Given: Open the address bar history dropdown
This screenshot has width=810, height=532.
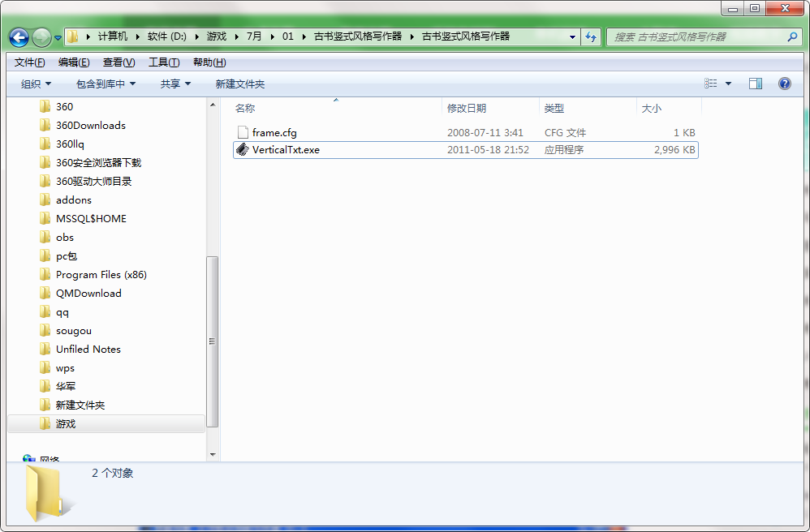Looking at the screenshot, I should (572, 37).
